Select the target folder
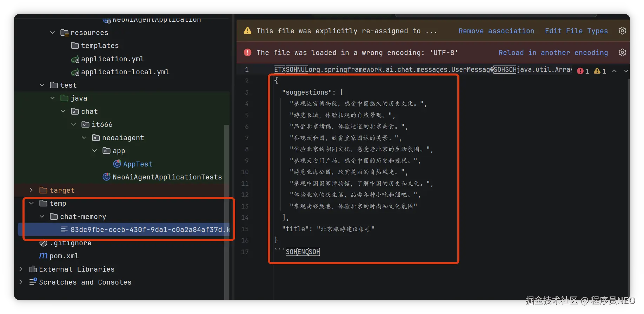The image size is (644, 314). pos(62,190)
